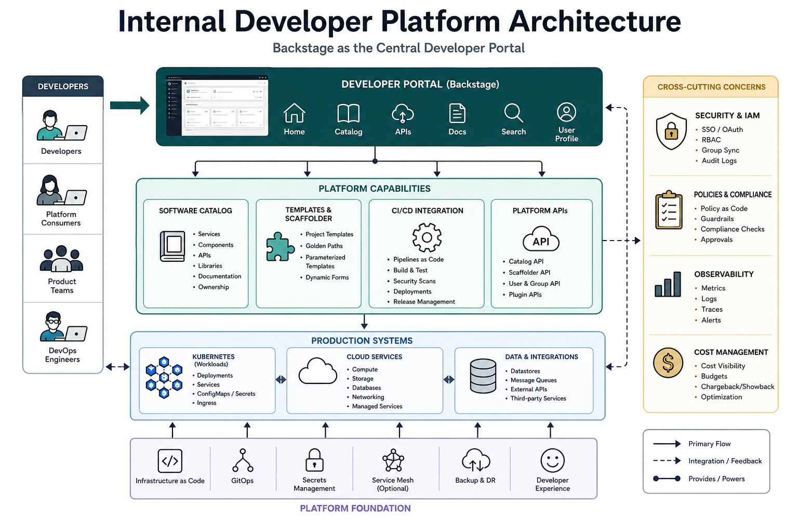The height and width of the screenshot is (532, 798).
Task: Click the Secrets Management padlock icon
Action: point(314,460)
